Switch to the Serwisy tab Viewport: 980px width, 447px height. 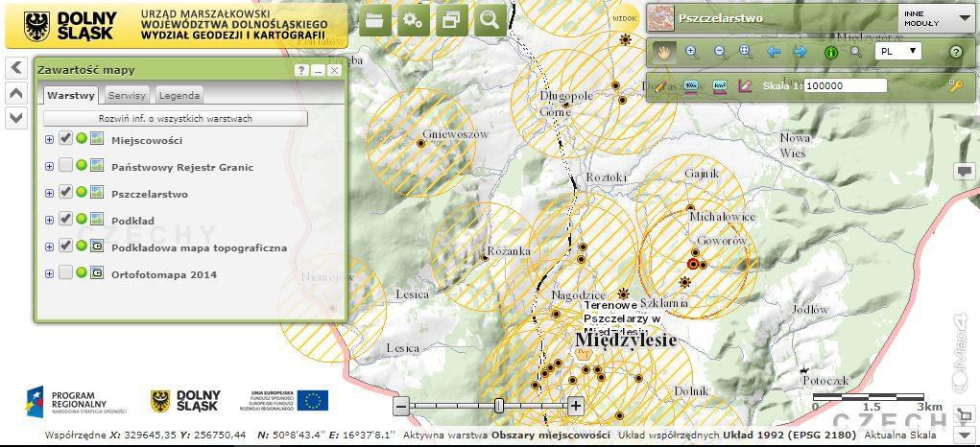127,96
